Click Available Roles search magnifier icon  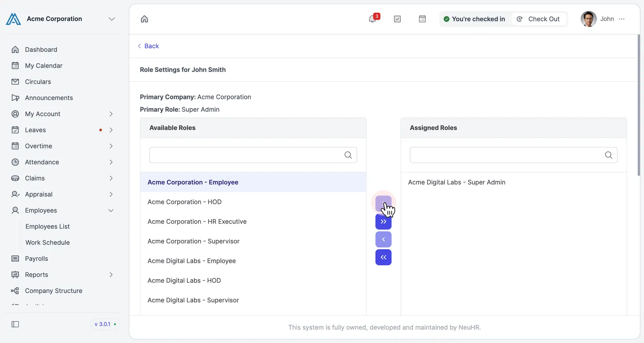pyautogui.click(x=348, y=155)
